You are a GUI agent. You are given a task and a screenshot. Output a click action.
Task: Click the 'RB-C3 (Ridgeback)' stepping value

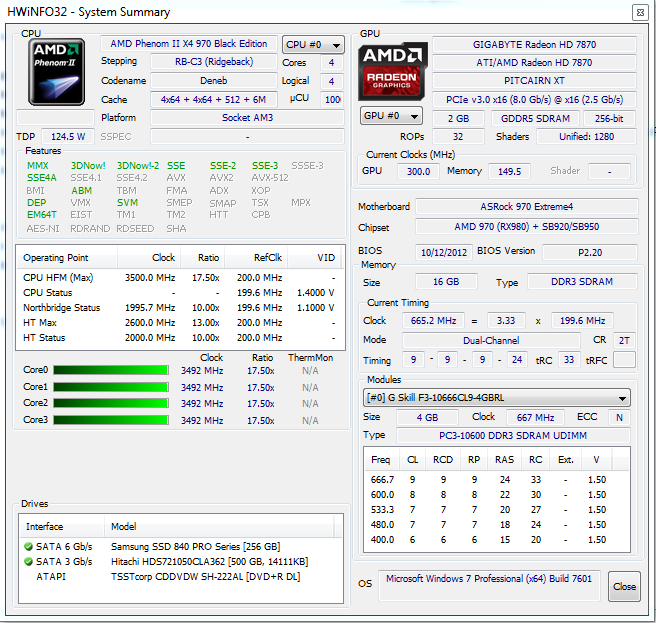pyautogui.click(x=214, y=62)
